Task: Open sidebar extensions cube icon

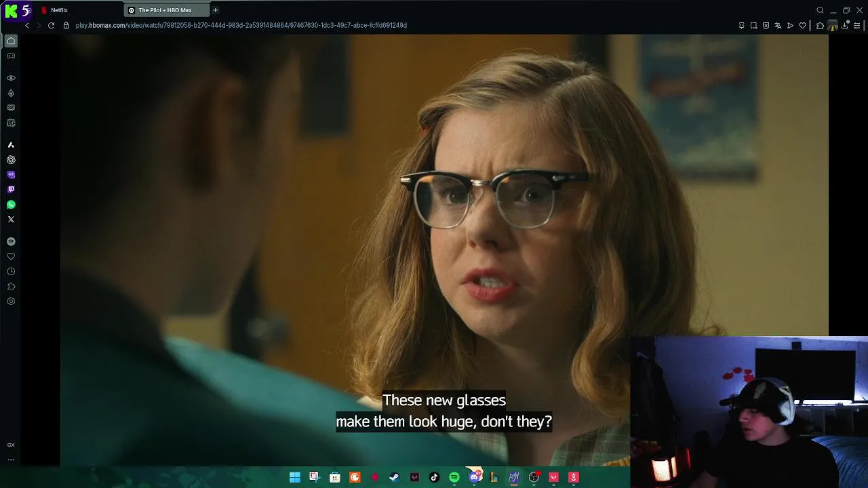Action: tap(11, 286)
